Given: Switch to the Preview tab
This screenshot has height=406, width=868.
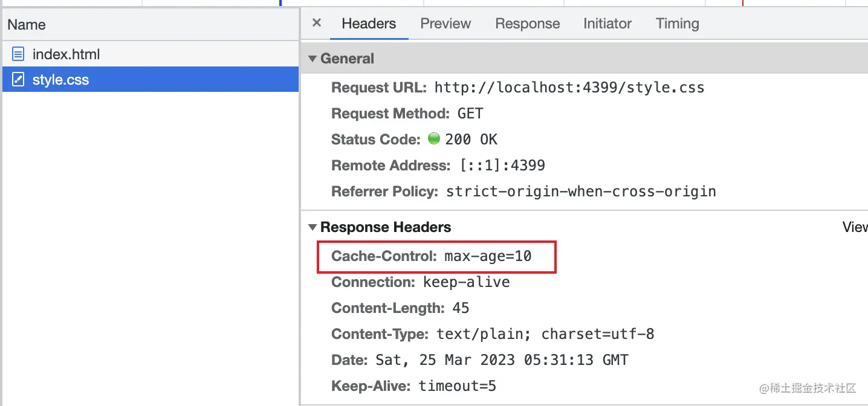Looking at the screenshot, I should (x=445, y=24).
